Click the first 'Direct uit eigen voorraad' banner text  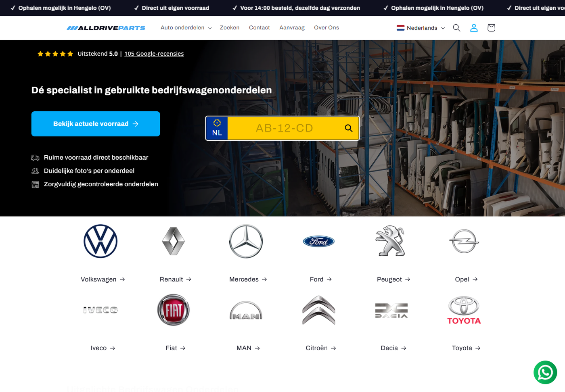175,8
